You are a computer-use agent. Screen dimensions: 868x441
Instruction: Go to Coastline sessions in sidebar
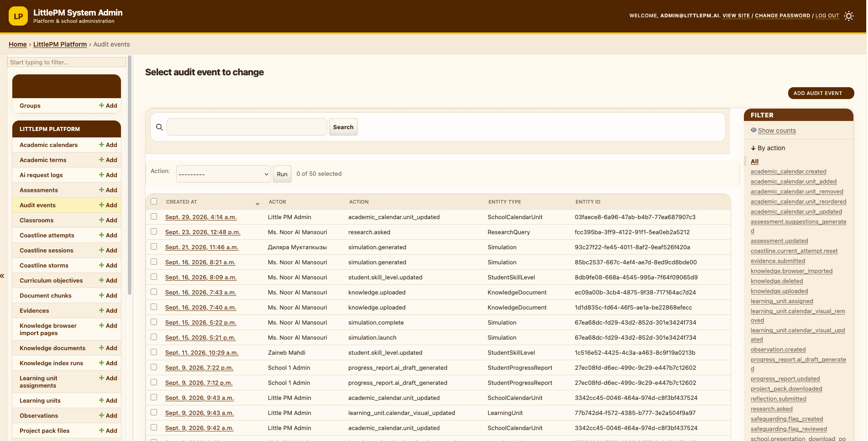tap(46, 250)
